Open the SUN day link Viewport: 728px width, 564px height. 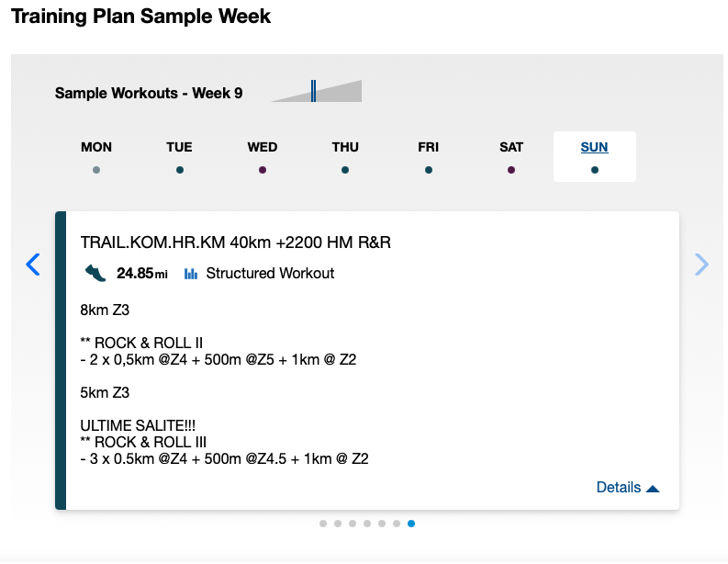pyautogui.click(x=594, y=147)
